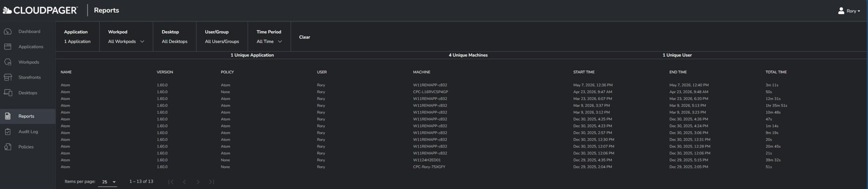
Task: Click end time Dec 30, 2025, 12:31 PM
Action: pos(690,140)
